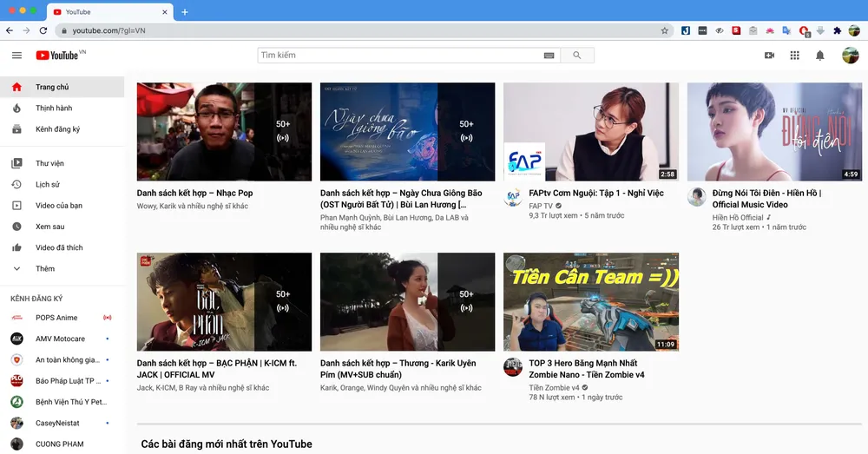The height and width of the screenshot is (454, 868).
Task: Click title Danh sách kết hợp – Nhạc Pop
Action: point(194,194)
